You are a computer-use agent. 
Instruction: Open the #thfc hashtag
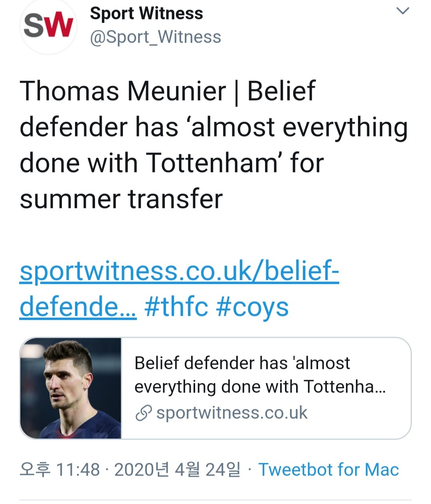point(176,307)
